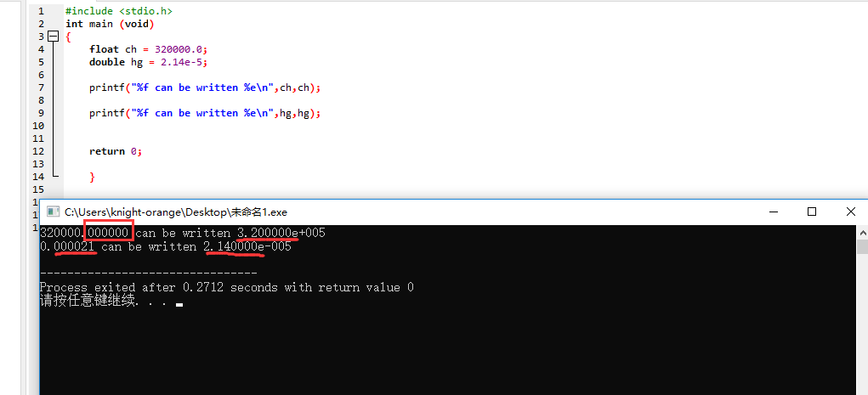Screen dimensions: 868x395
Task: Click console output beginning with 320000.000000
Action: point(183,233)
